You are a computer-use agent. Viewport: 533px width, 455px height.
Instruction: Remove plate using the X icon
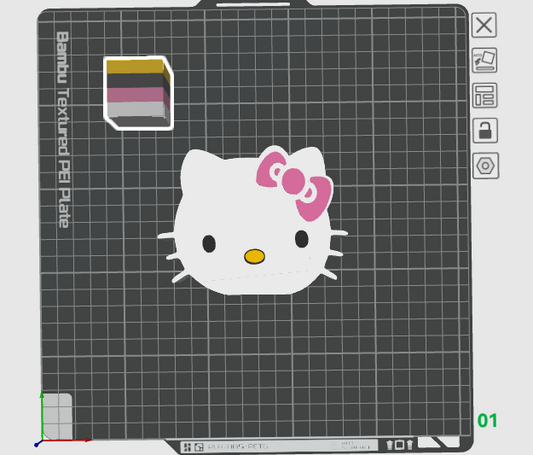point(484,25)
